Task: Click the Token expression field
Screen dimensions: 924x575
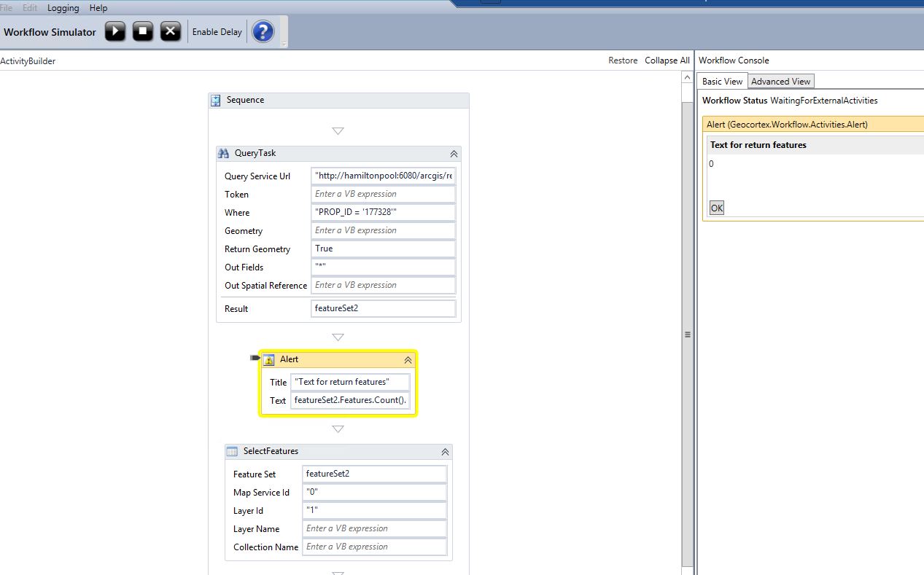Action: coord(383,194)
